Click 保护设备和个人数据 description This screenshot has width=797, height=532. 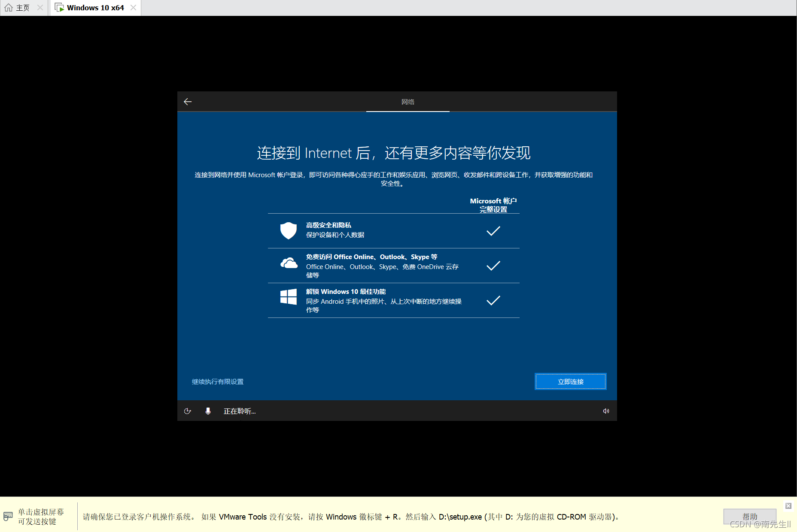pyautogui.click(x=335, y=235)
